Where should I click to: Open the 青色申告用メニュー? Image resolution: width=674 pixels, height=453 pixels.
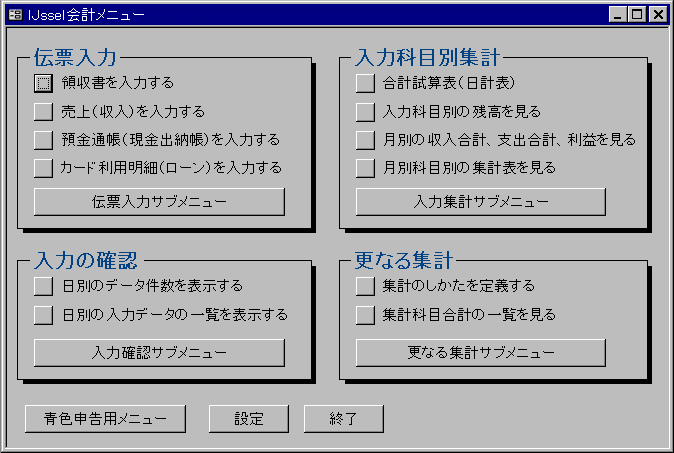click(x=106, y=419)
